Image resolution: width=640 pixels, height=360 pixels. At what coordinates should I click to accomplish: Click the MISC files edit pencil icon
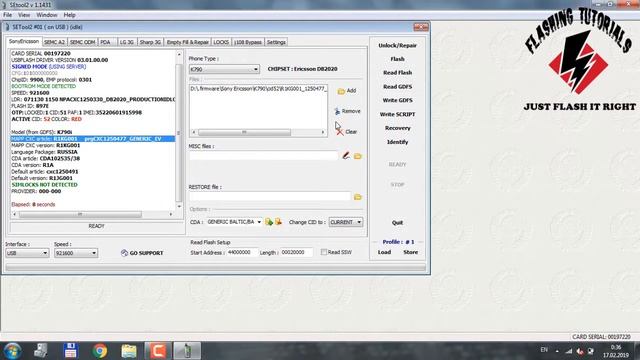[346, 156]
